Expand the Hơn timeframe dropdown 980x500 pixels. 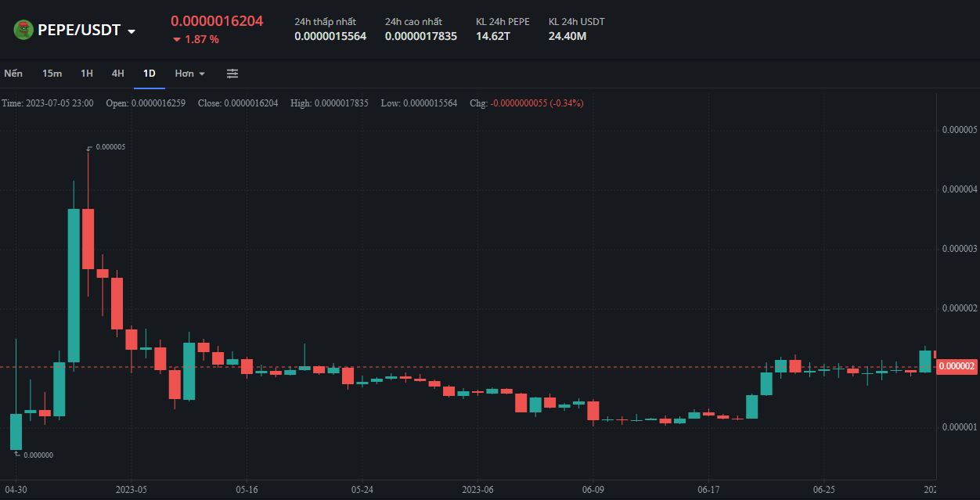[190, 74]
